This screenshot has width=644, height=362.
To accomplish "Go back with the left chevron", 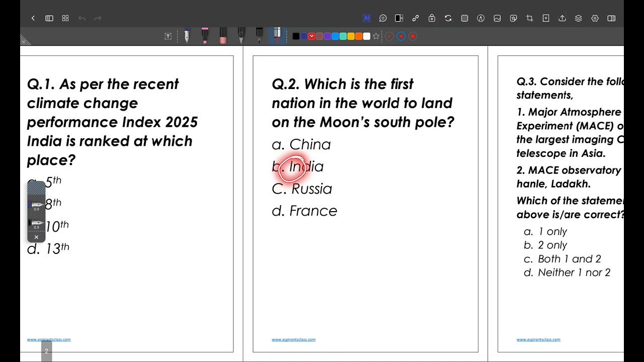I will point(33,18).
